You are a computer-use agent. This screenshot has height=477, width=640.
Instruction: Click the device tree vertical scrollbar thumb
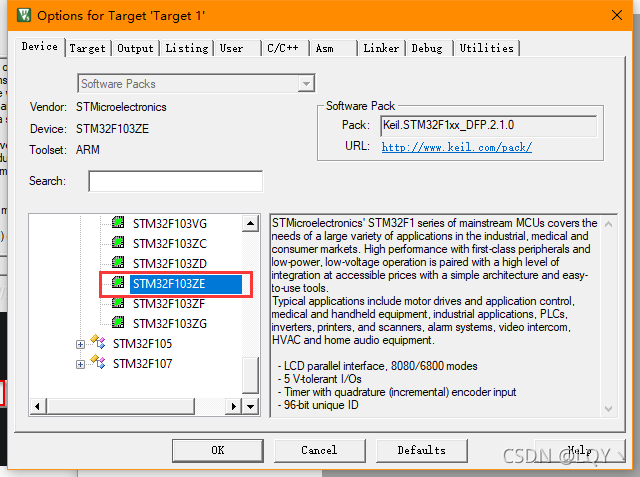point(250,375)
